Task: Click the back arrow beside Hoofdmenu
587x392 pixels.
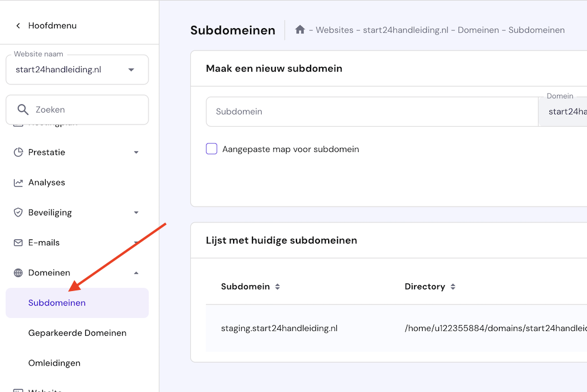Action: click(x=18, y=26)
